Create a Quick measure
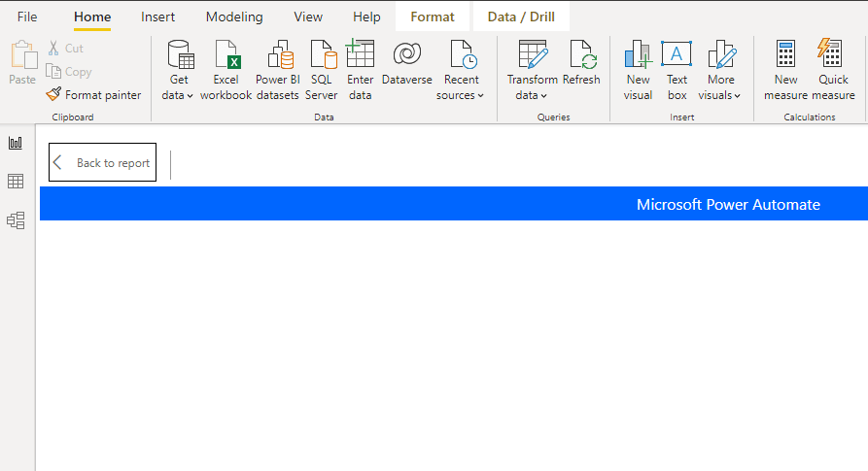This screenshot has height=471, width=868. 833,70
